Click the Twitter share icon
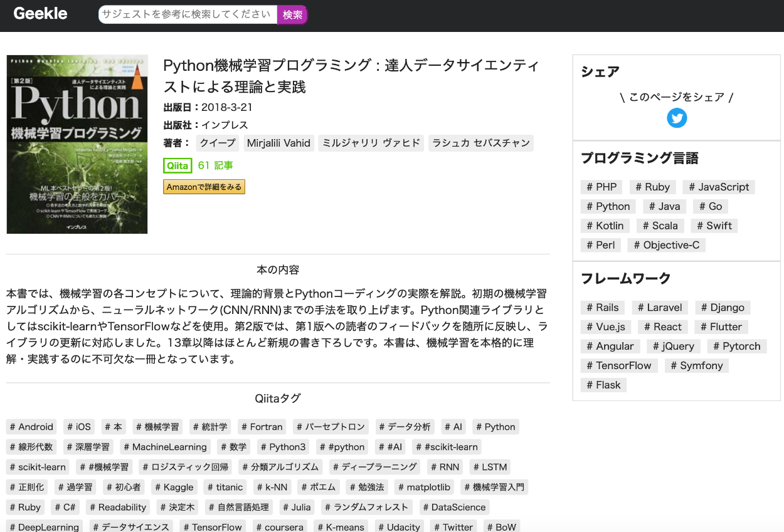Image resolution: width=784 pixels, height=532 pixels. (x=676, y=118)
